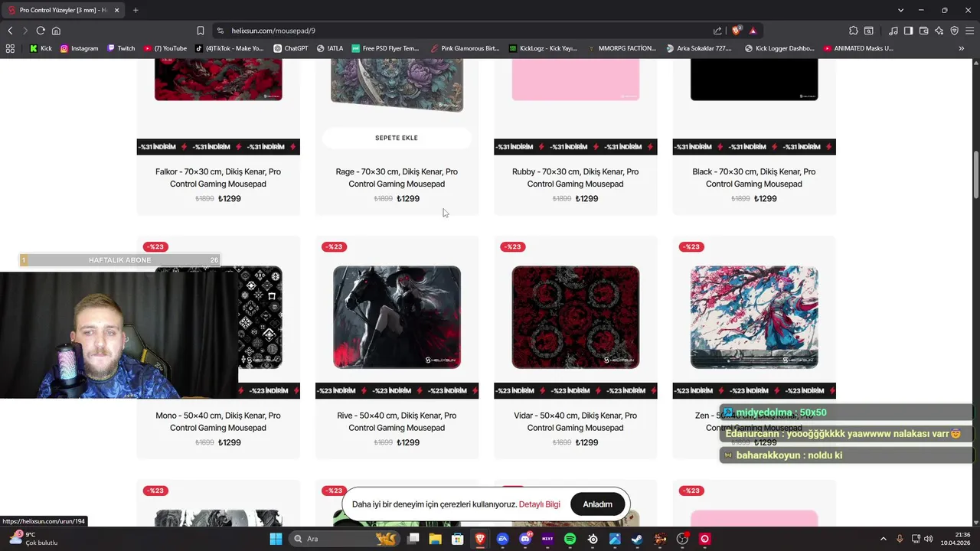Open the SteelSeries taskbar icon

click(592, 539)
